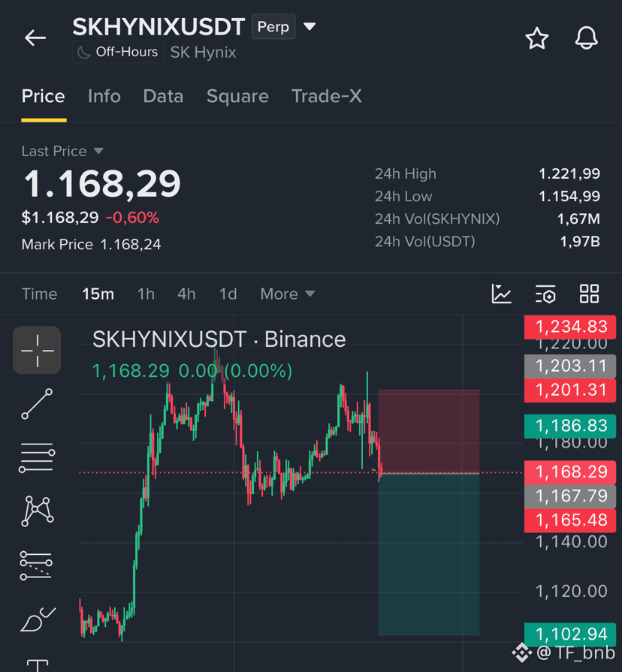
Task: Click the 1,203.11 price label
Action: tap(570, 366)
